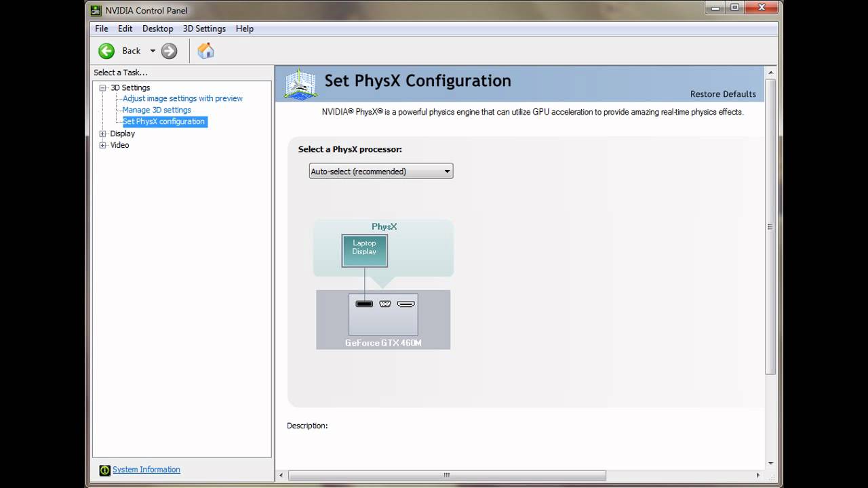Open Back button history dropdown arrow
This screenshot has width=868, height=488.
tap(153, 51)
